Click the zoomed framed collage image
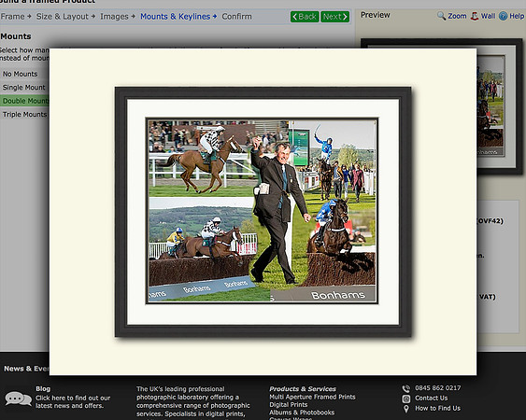 pyautogui.click(x=263, y=212)
